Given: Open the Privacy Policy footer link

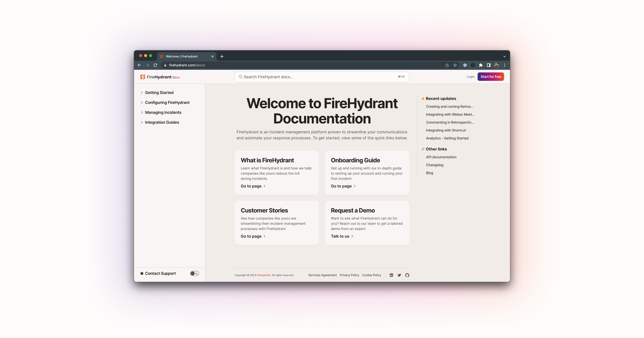Looking at the screenshot, I should (349, 275).
